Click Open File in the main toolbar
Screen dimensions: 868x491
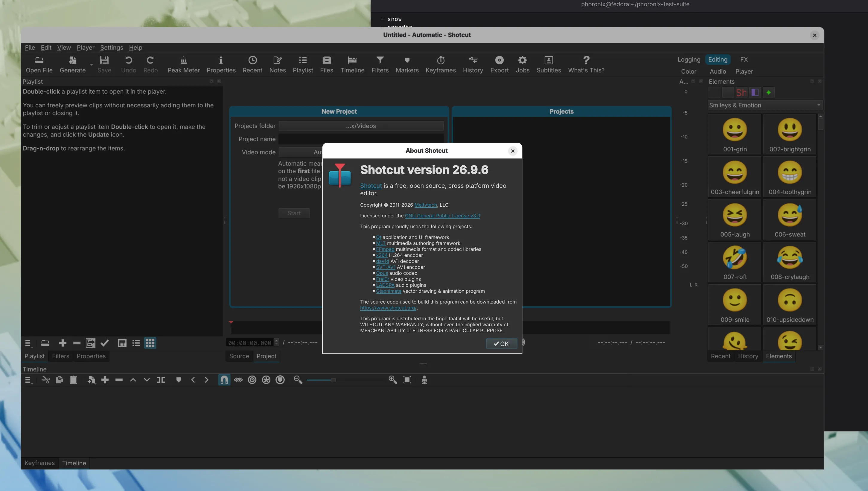39,64
